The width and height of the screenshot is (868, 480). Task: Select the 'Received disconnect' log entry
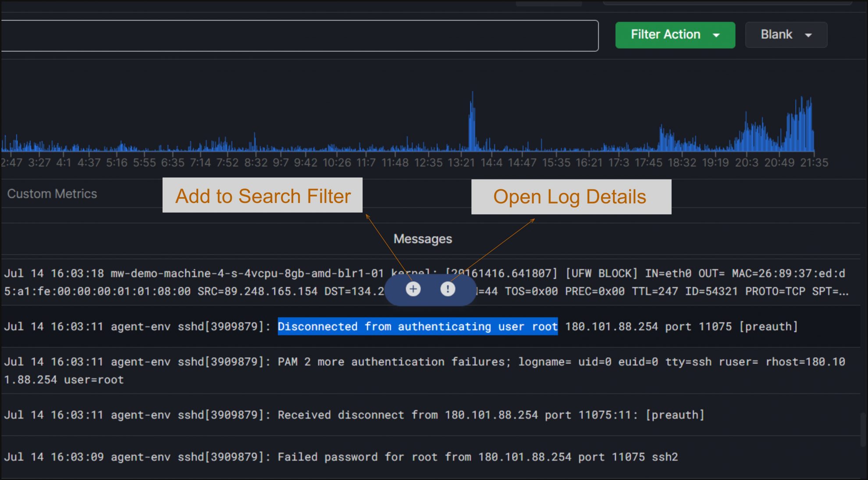coord(351,415)
